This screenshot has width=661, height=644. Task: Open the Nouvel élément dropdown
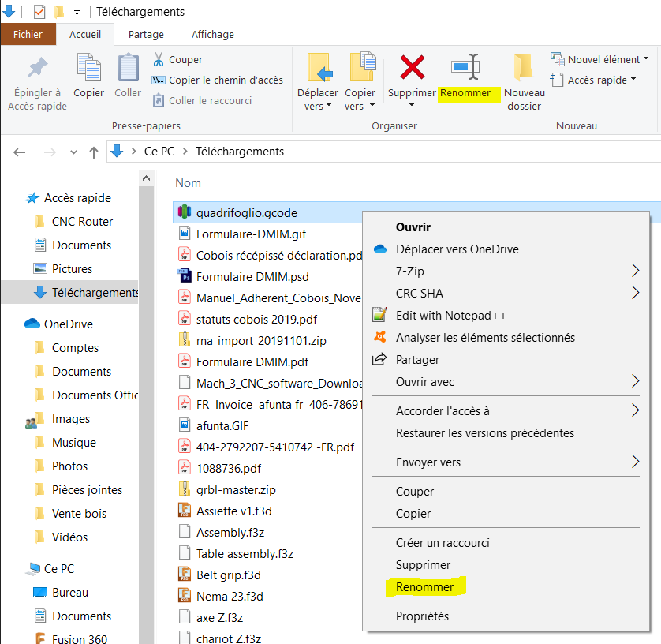pos(599,59)
